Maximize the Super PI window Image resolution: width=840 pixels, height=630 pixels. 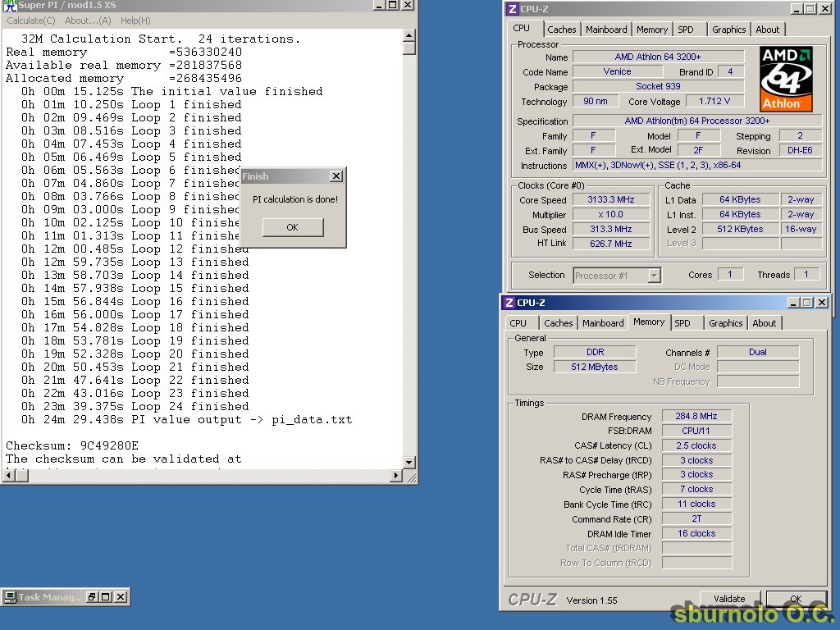click(393, 5)
